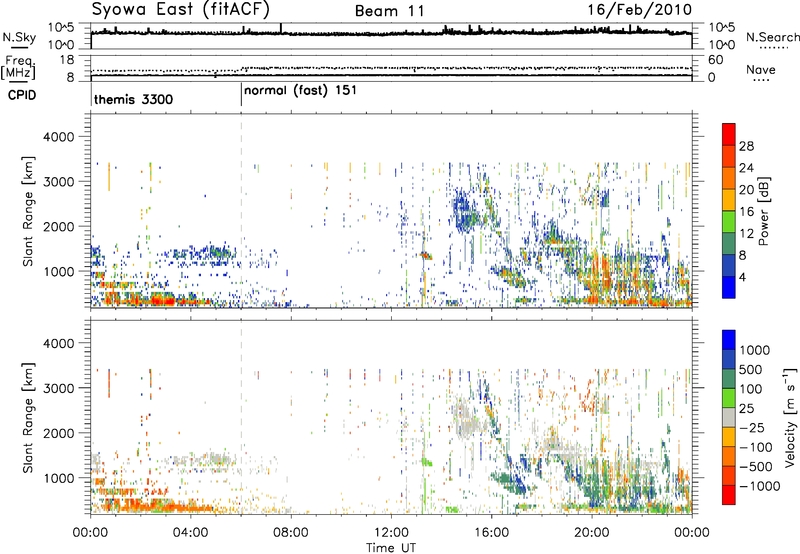Click the 'Velocity [m s-1]' colorbar title

pos(790,417)
